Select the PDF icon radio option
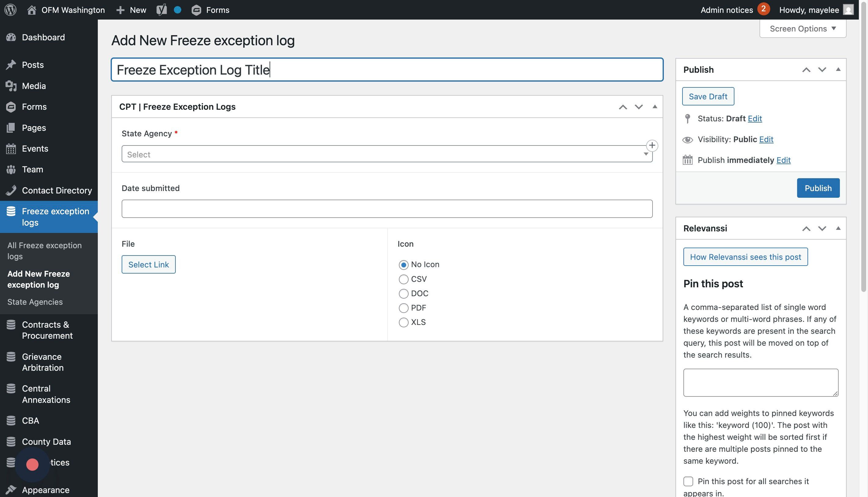This screenshot has width=868, height=497. click(x=403, y=308)
